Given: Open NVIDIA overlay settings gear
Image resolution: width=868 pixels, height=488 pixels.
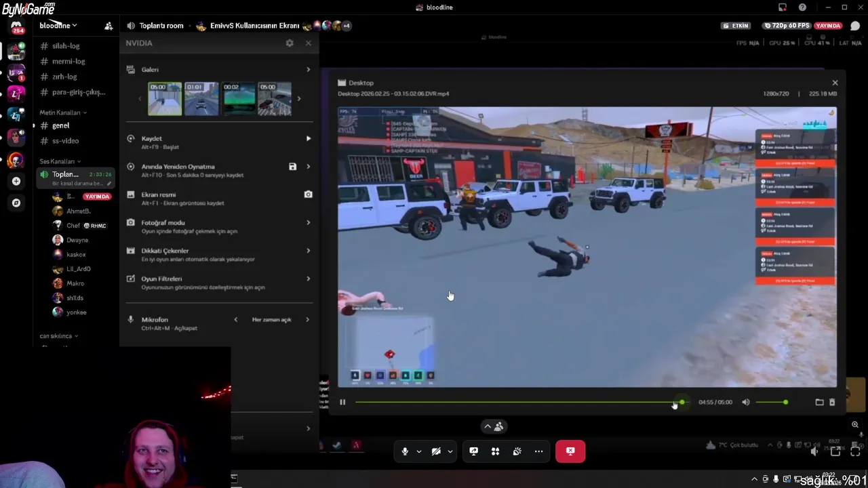Looking at the screenshot, I should [290, 43].
